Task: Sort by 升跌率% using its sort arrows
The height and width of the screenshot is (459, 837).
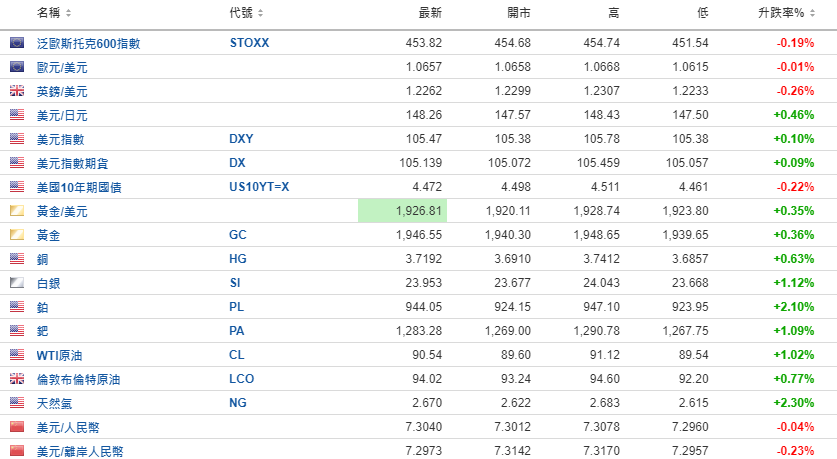Action: 812,13
